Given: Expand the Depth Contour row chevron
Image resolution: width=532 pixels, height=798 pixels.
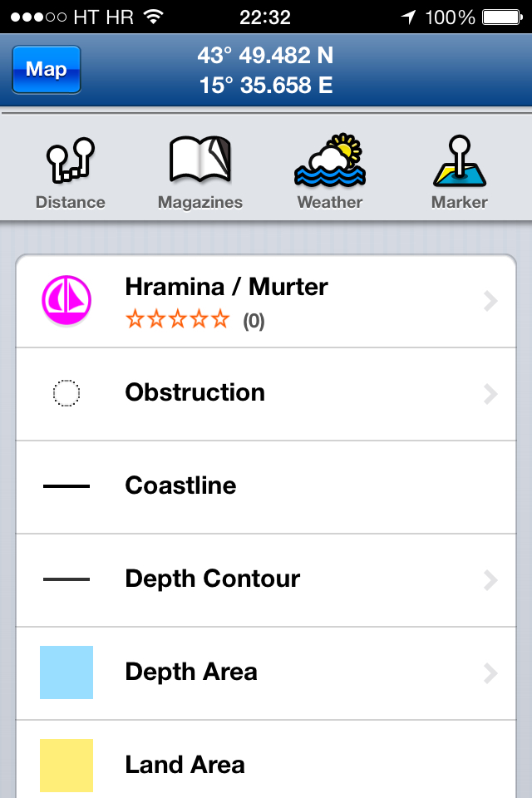Looking at the screenshot, I should point(490,579).
